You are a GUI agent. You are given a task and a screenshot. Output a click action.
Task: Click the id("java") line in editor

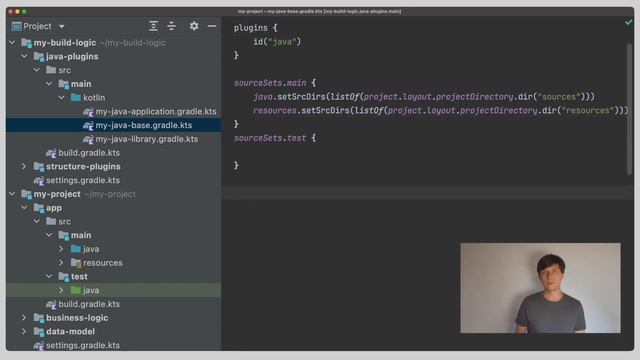click(277, 42)
